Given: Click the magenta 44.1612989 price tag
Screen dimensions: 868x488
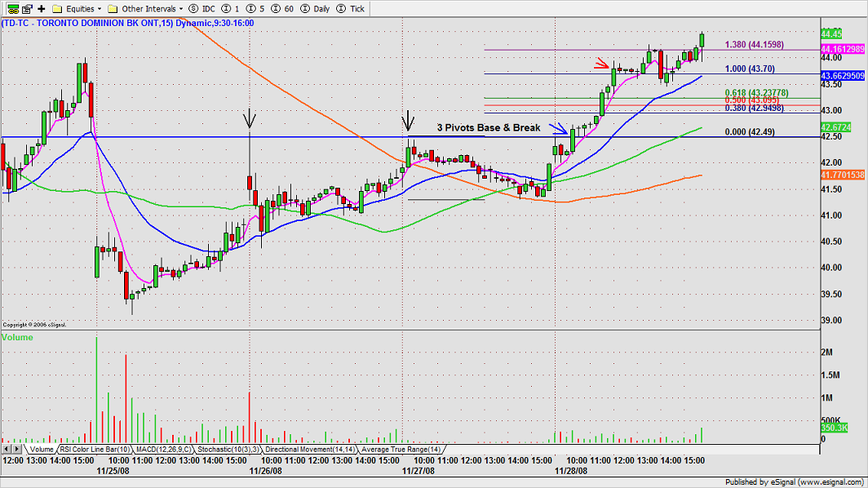Looking at the screenshot, I should [x=843, y=49].
